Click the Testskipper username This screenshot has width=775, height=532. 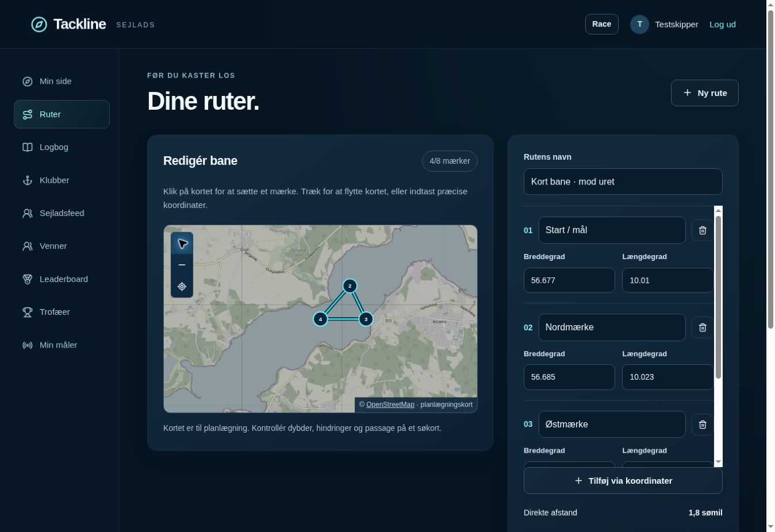[676, 24]
